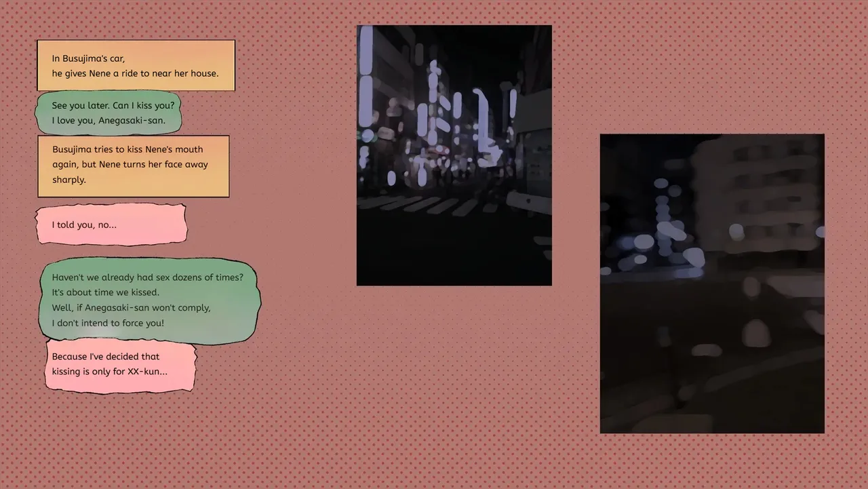Select the pink bubble "kissing is only for XX-kun..."

coord(121,367)
